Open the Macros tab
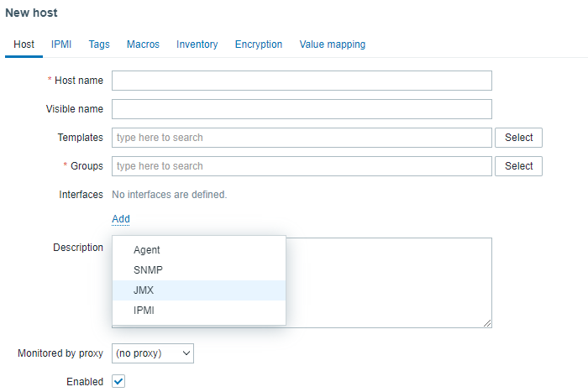 pos(143,44)
